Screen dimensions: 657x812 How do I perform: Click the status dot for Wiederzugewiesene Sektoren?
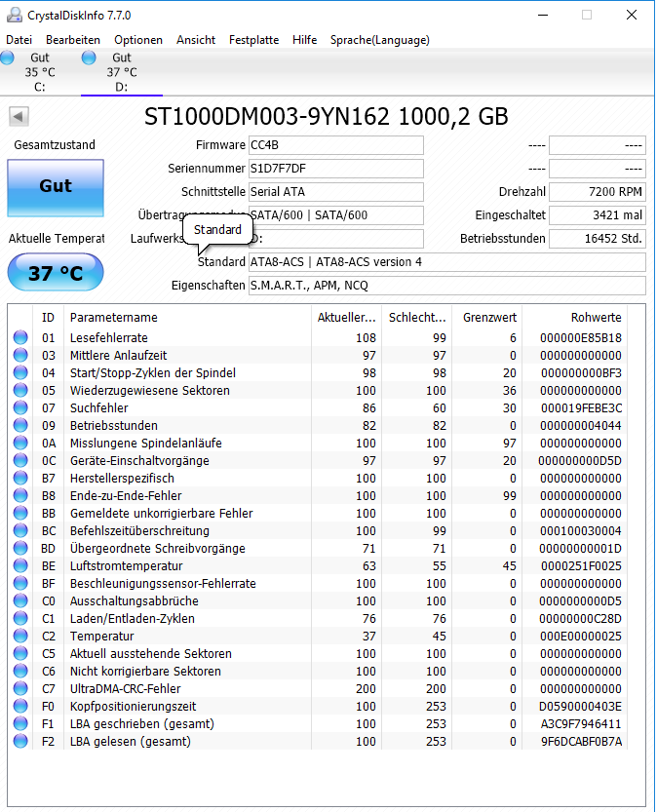pyautogui.click(x=20, y=391)
